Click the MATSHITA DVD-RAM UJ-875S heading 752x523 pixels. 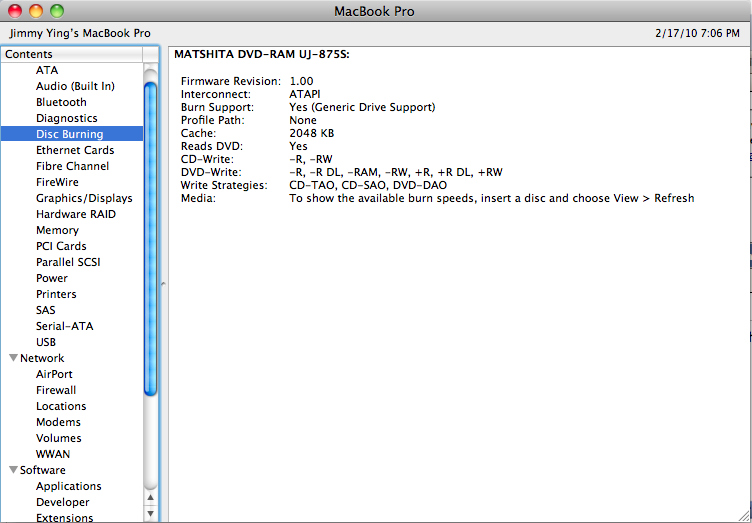pos(262,55)
